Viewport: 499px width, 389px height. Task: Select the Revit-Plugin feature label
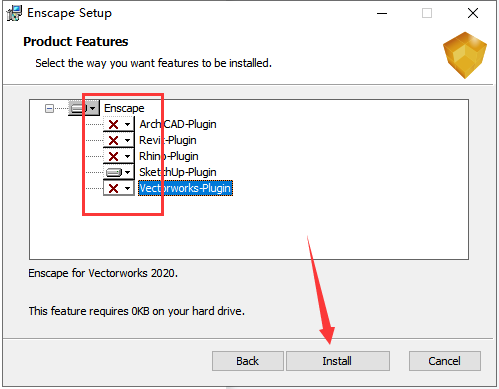click(x=168, y=140)
